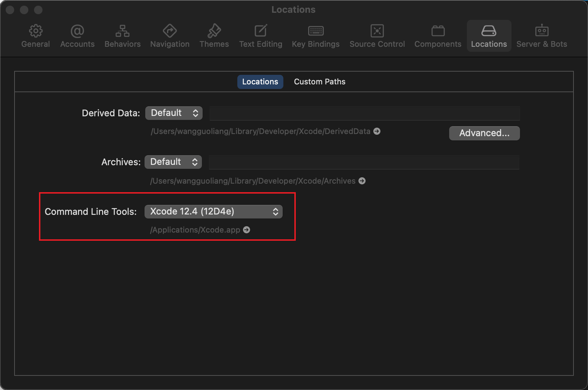Select the Server & Bots icon
Viewport: 588px width, 390px height.
[x=542, y=35]
